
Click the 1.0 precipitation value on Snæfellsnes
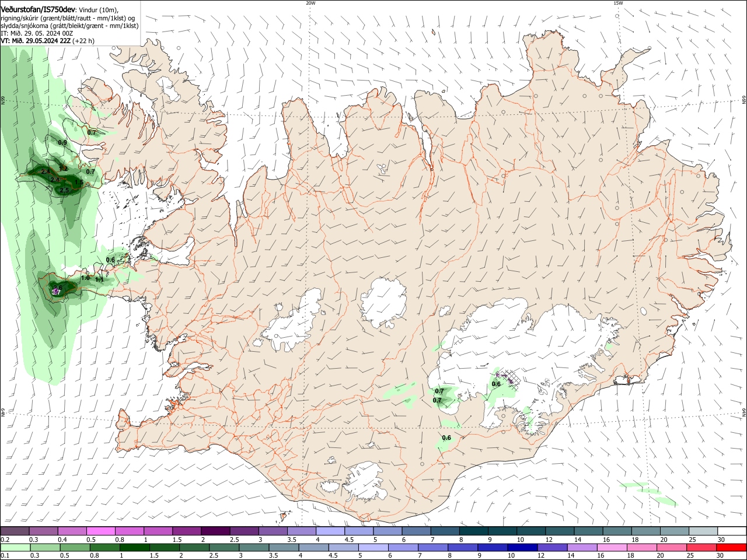85,278
